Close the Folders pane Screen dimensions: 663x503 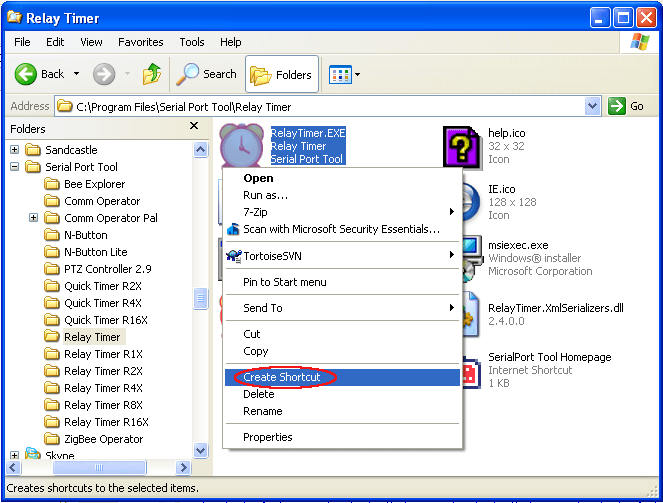[x=194, y=126]
